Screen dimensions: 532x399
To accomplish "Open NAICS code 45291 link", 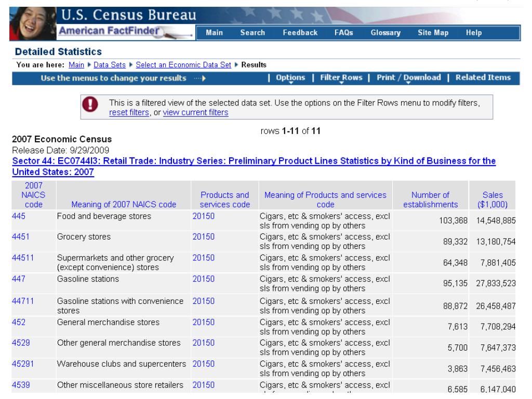I will click(x=23, y=364).
